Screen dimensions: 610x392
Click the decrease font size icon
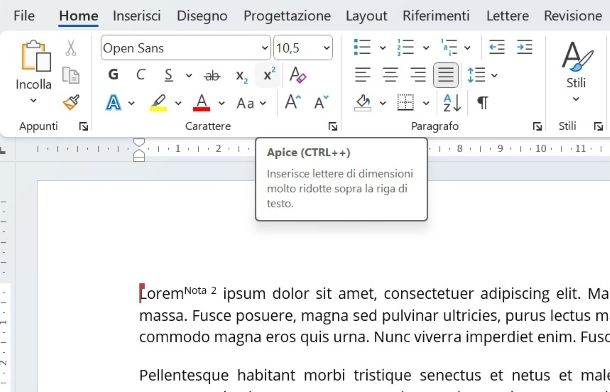point(321,103)
